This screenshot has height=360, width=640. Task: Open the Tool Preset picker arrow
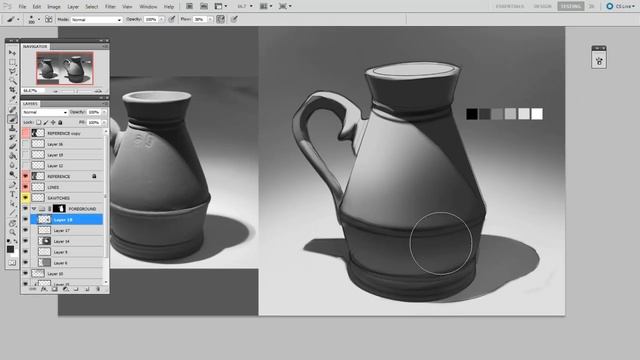(x=18, y=19)
